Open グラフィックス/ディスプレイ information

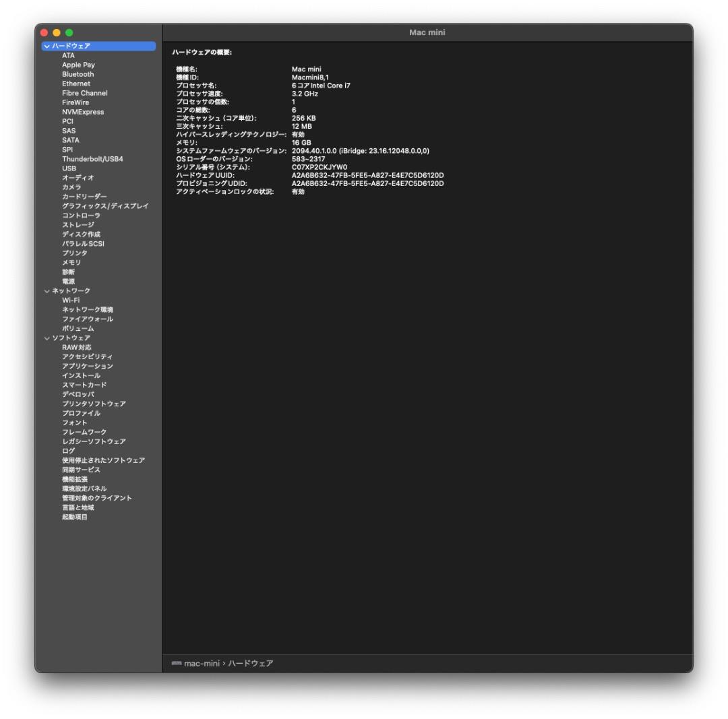[x=102, y=206]
